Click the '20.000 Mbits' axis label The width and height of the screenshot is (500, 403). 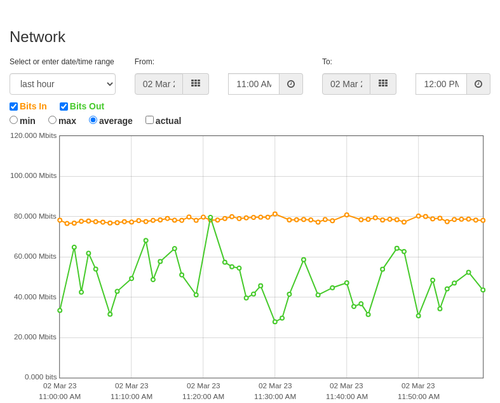[x=35, y=337]
